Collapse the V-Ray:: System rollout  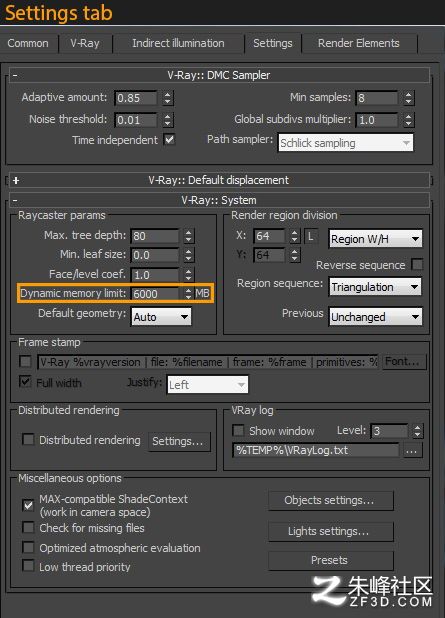[x=219, y=200]
